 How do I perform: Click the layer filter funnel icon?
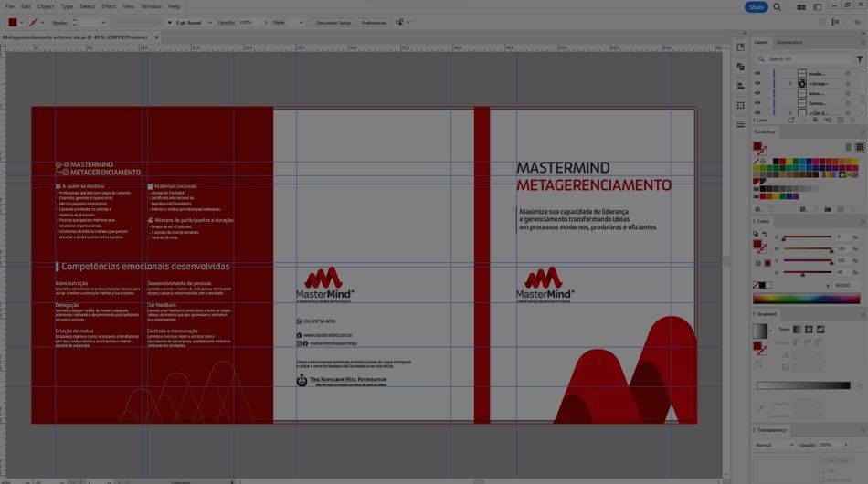tap(860, 58)
